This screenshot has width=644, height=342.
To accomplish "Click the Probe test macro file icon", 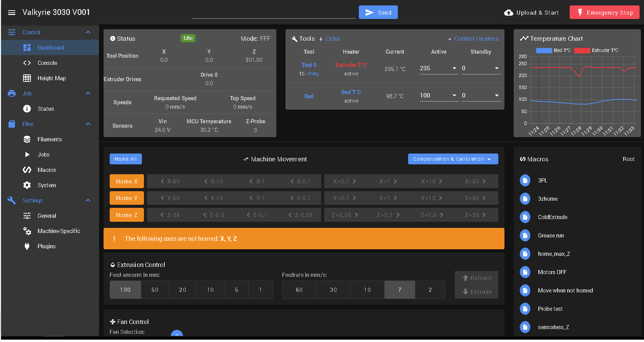I will pyautogui.click(x=525, y=309).
